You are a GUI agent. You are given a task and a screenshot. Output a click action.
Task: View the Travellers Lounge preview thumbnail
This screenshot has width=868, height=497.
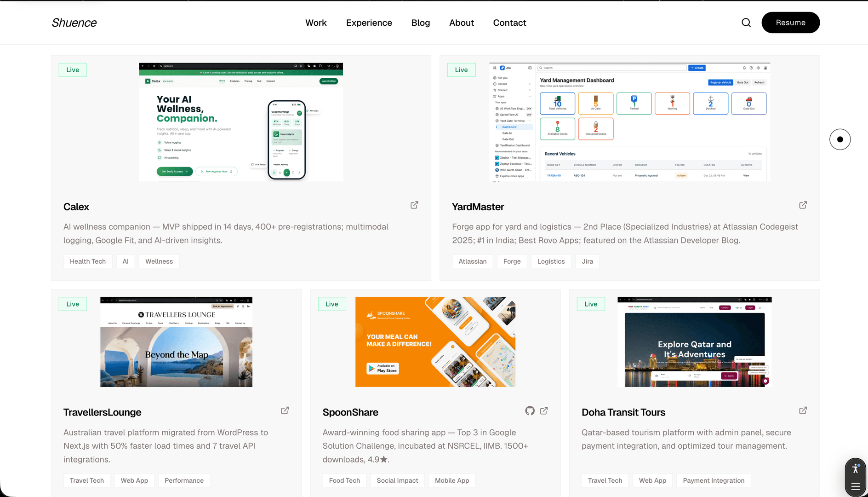[x=176, y=342]
